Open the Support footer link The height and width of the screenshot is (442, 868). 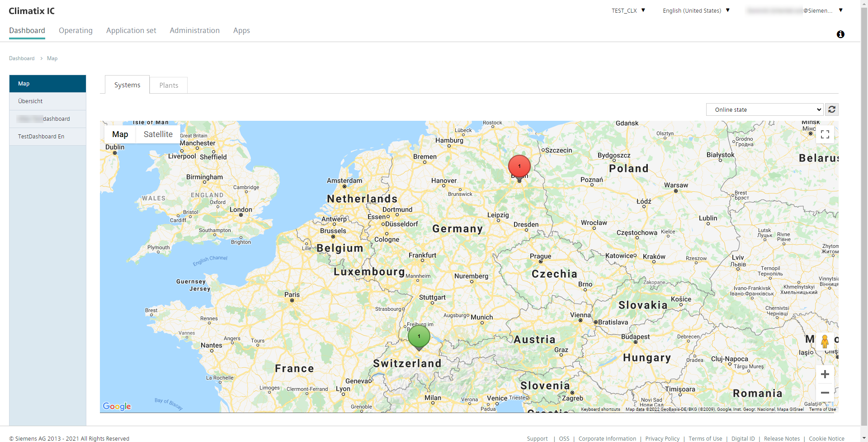click(x=537, y=438)
